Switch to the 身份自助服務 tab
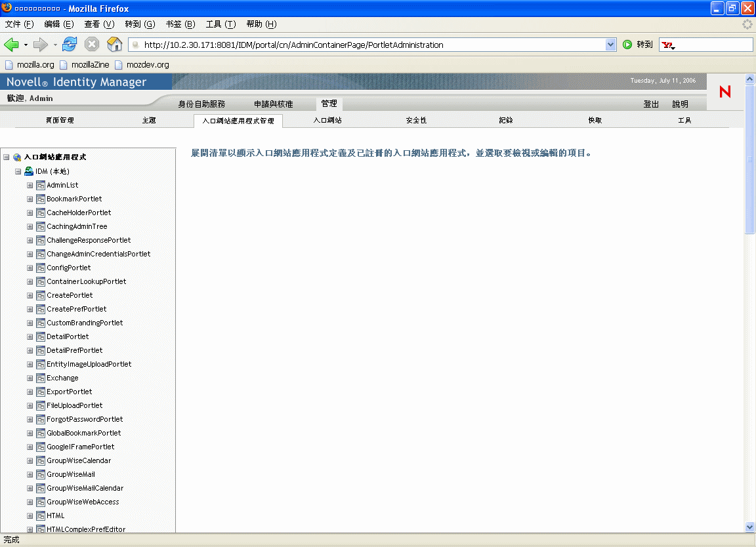756x547 pixels. coord(201,104)
